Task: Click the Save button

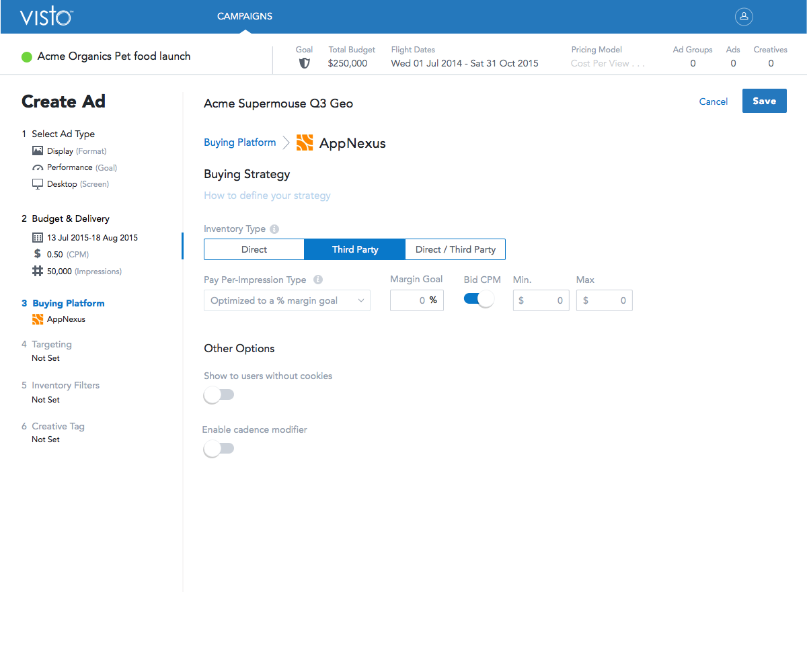Action: coord(764,101)
